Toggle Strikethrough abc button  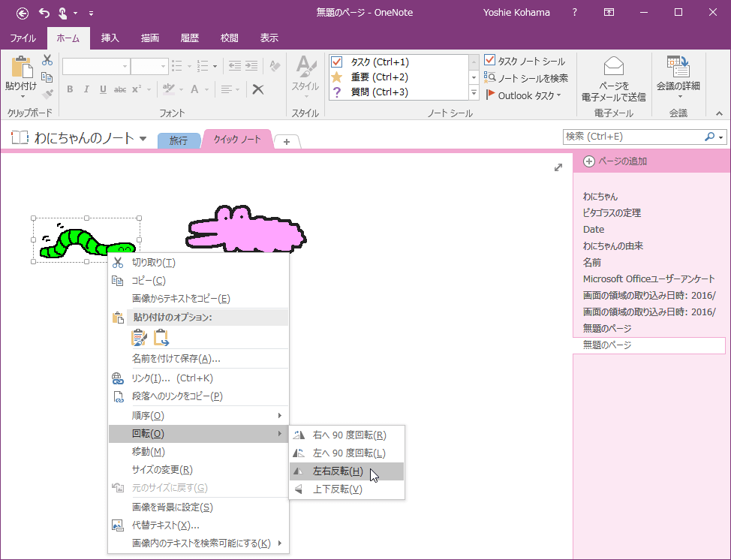(x=120, y=89)
